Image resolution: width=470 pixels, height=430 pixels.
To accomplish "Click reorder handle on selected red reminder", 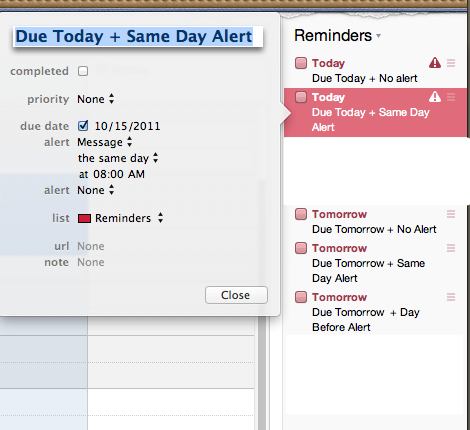I will coord(451,97).
